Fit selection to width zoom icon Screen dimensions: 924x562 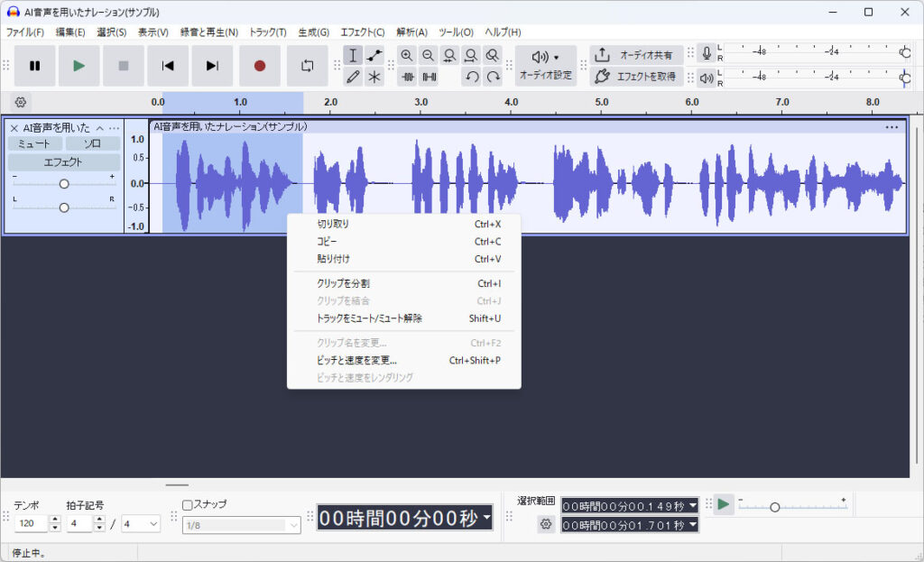point(449,55)
